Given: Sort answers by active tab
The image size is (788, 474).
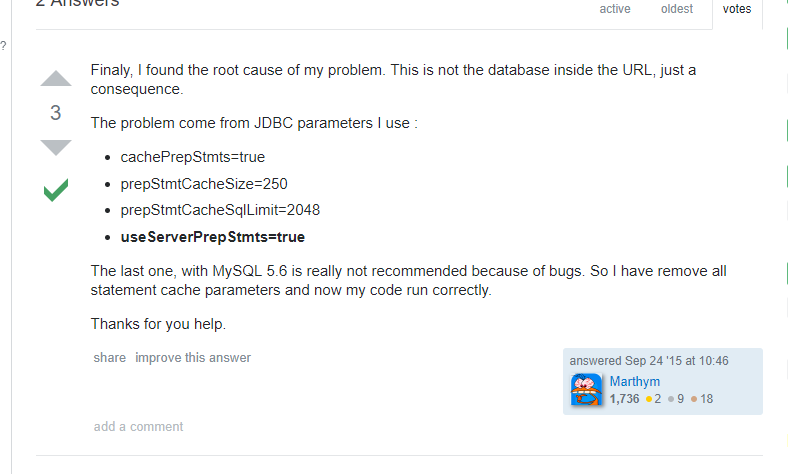Looking at the screenshot, I should point(615,10).
